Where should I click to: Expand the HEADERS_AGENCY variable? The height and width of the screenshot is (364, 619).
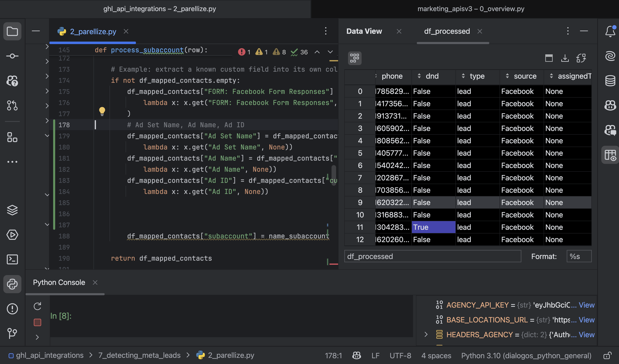click(426, 334)
